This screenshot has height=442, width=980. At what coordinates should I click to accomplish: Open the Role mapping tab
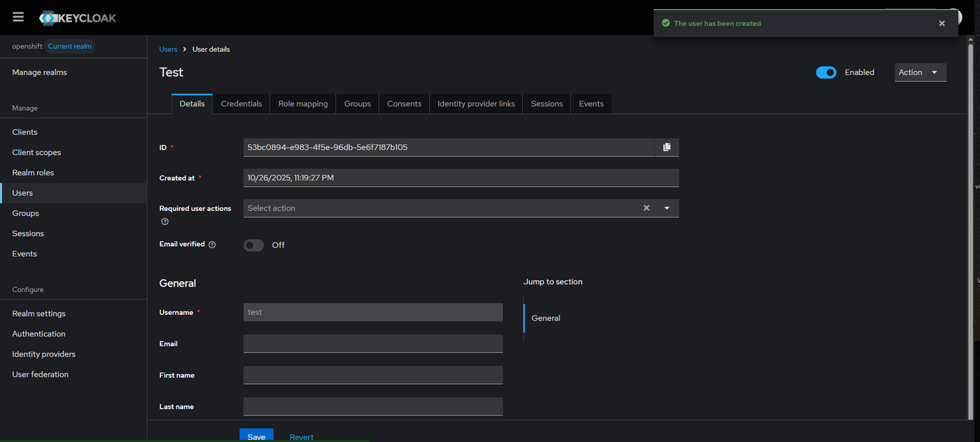point(302,104)
